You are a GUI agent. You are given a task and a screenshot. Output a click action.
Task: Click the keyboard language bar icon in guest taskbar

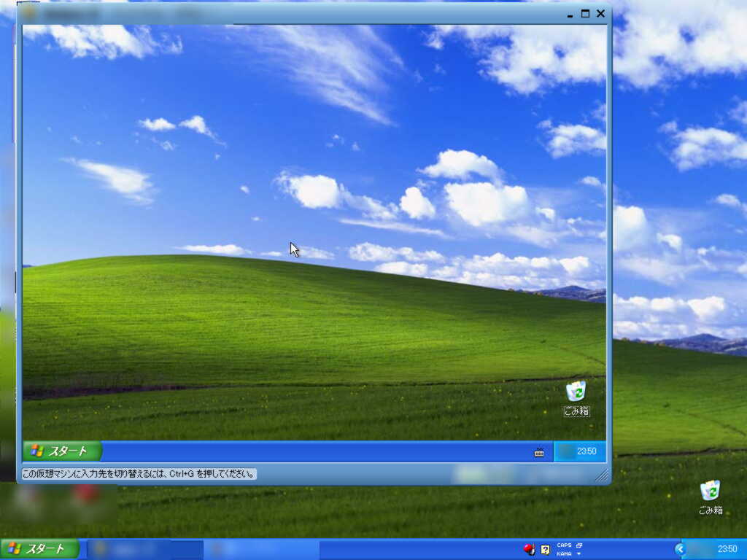tap(539, 452)
